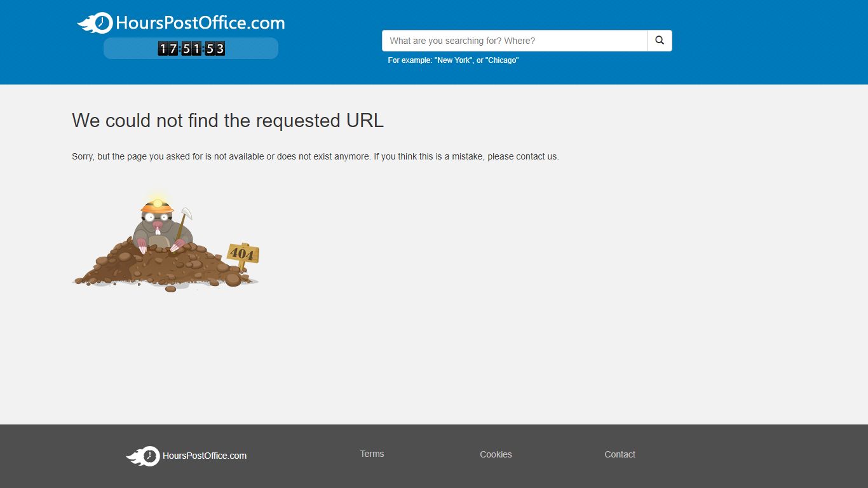Focus the "What are you searching for" field
This screenshot has width=868, height=488.
point(515,41)
